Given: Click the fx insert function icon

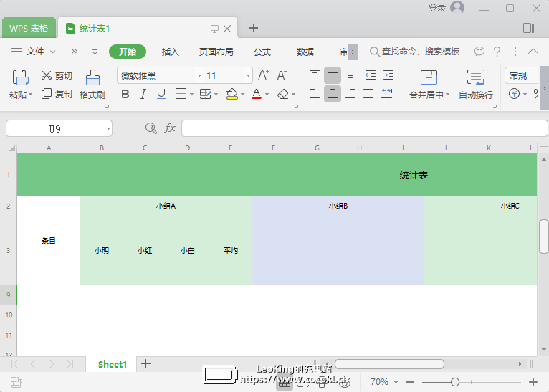Looking at the screenshot, I should coord(170,128).
